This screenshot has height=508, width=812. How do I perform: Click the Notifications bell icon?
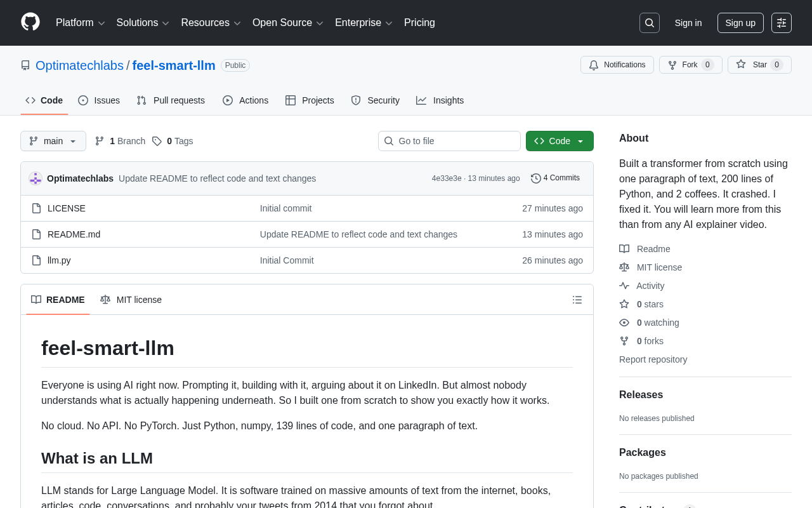point(594,64)
